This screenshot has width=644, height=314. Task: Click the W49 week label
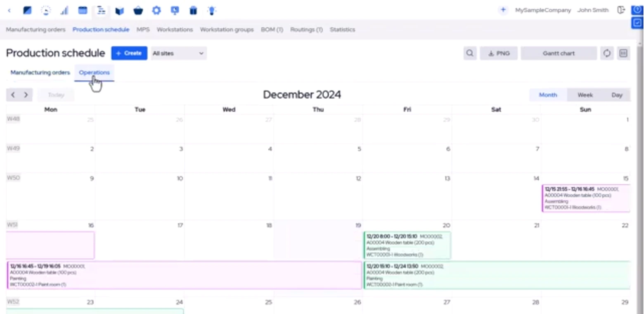(13, 148)
